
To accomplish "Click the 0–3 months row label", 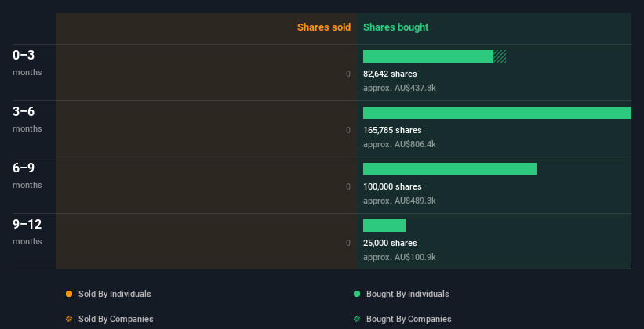I will (27, 63).
